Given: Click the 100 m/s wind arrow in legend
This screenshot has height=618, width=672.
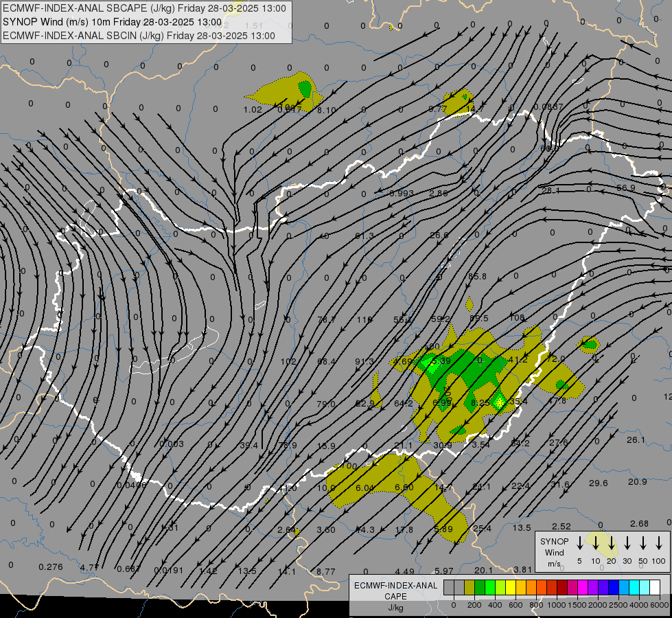Looking at the screenshot, I should pyautogui.click(x=659, y=543).
